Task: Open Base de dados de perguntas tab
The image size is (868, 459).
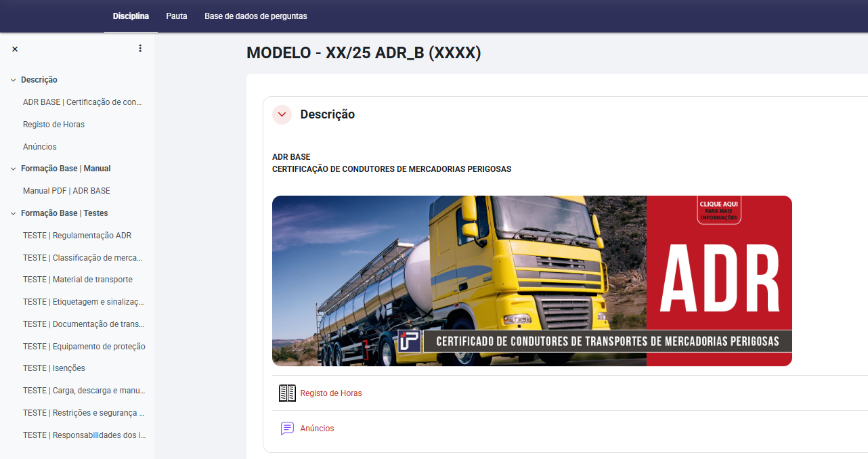Action: tap(256, 16)
